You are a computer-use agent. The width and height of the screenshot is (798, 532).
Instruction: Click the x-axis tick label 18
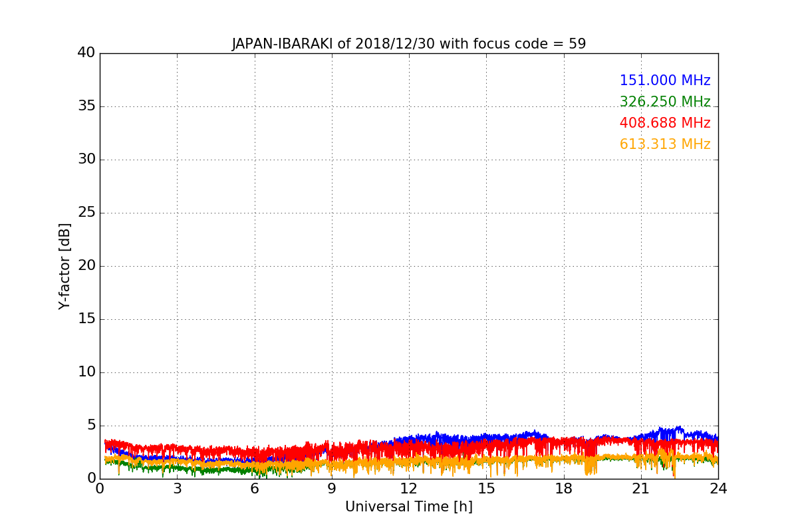(564, 489)
